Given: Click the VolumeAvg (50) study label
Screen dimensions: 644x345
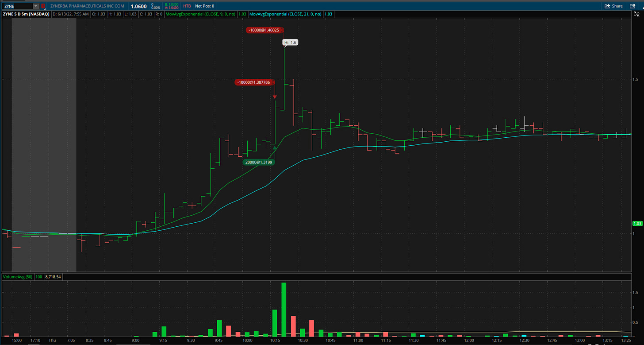Looking at the screenshot, I should [x=17, y=276].
